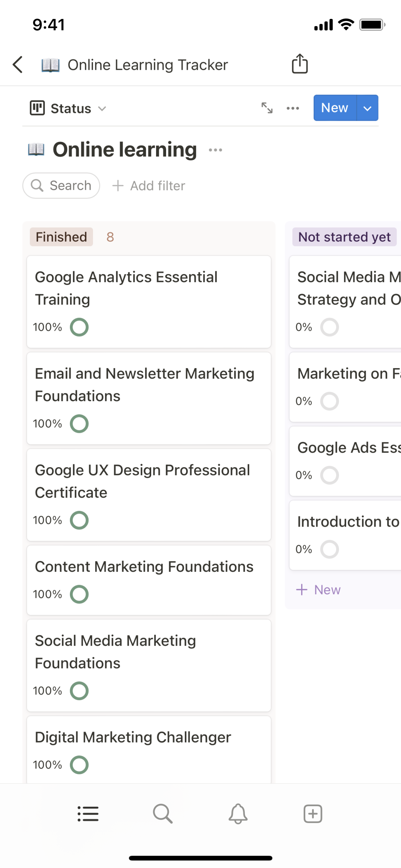401x868 pixels.
Task: Open Content Marketing Foundations card
Action: click(x=144, y=567)
